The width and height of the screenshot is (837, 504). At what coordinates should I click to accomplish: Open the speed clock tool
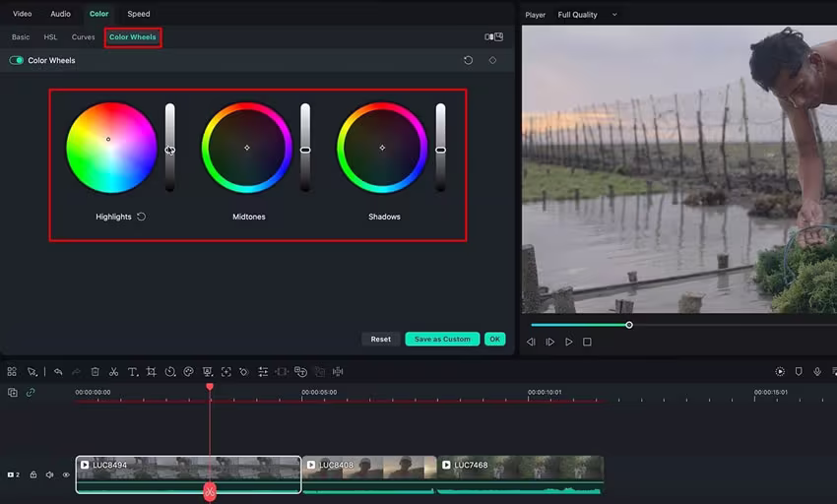coord(169,371)
